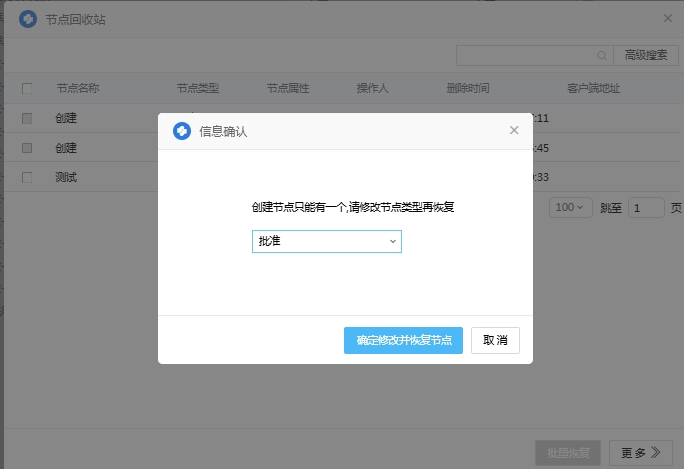Click the 信息确认 dialog logo icon
Screen dimensions: 684x469
[x=182, y=131]
